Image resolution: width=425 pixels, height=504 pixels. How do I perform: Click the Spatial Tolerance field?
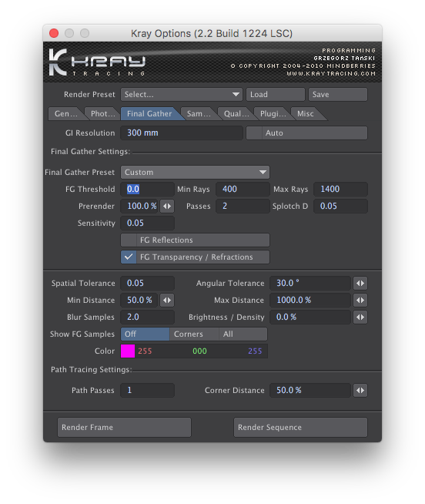coord(147,284)
